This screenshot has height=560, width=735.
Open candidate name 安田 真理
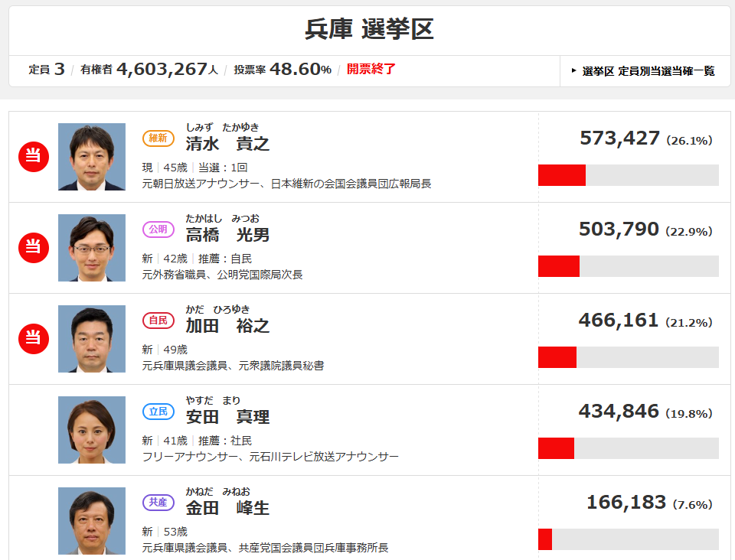pyautogui.click(x=227, y=417)
